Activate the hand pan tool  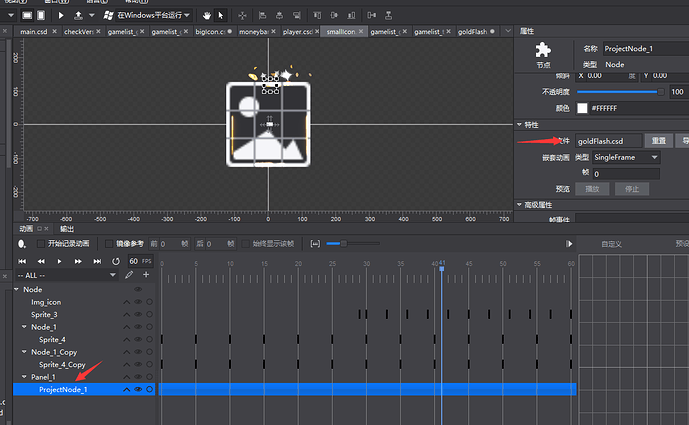(x=206, y=15)
